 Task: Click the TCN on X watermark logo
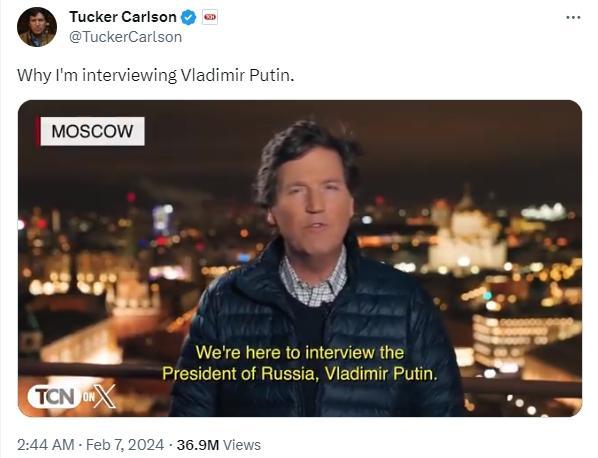tap(72, 397)
